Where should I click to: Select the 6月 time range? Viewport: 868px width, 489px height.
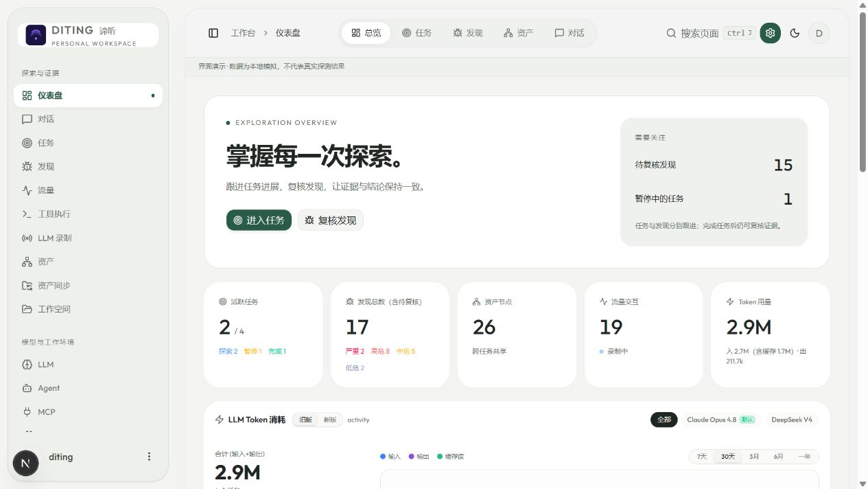coord(779,457)
